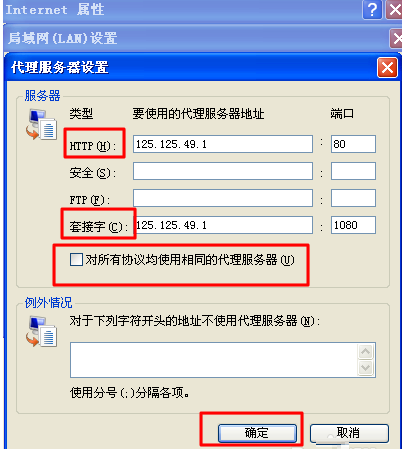Click the exceptions list scroll up arrow
402x449 pixels.
[x=366, y=351]
